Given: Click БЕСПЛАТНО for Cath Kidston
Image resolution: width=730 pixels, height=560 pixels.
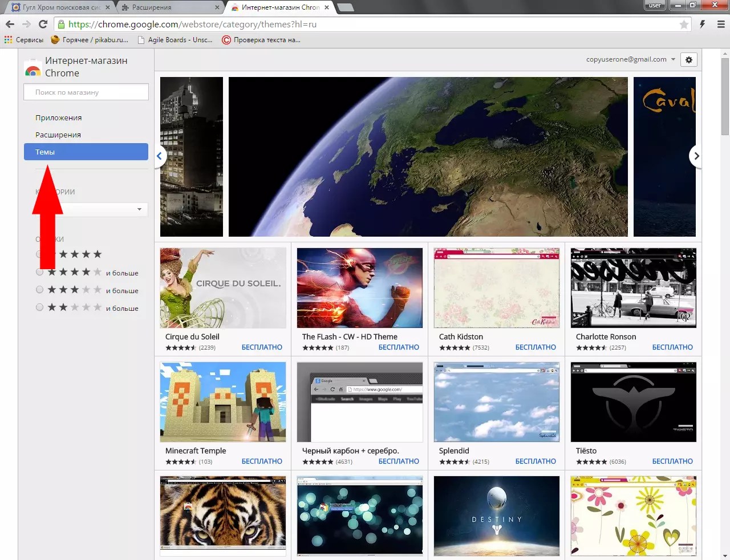Looking at the screenshot, I should (x=536, y=347).
